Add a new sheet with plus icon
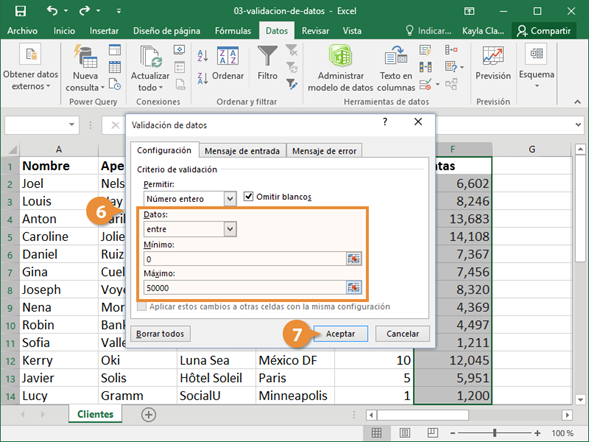 (x=149, y=415)
